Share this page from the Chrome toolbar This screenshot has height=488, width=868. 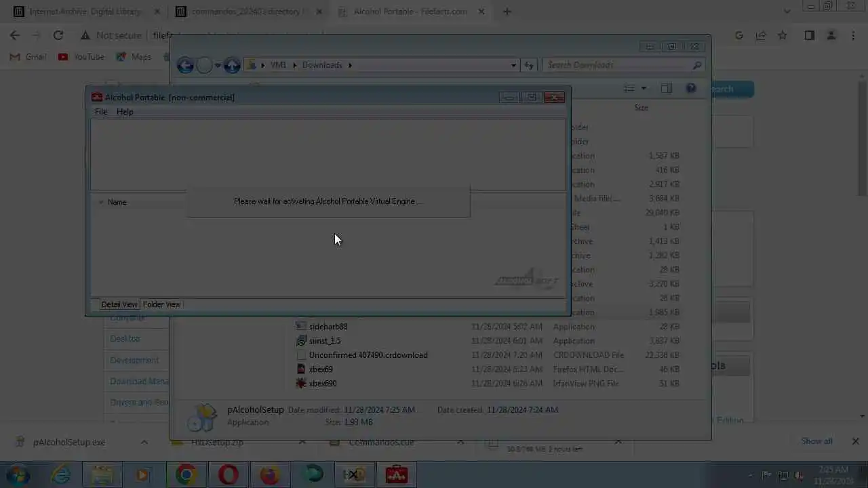click(x=761, y=35)
